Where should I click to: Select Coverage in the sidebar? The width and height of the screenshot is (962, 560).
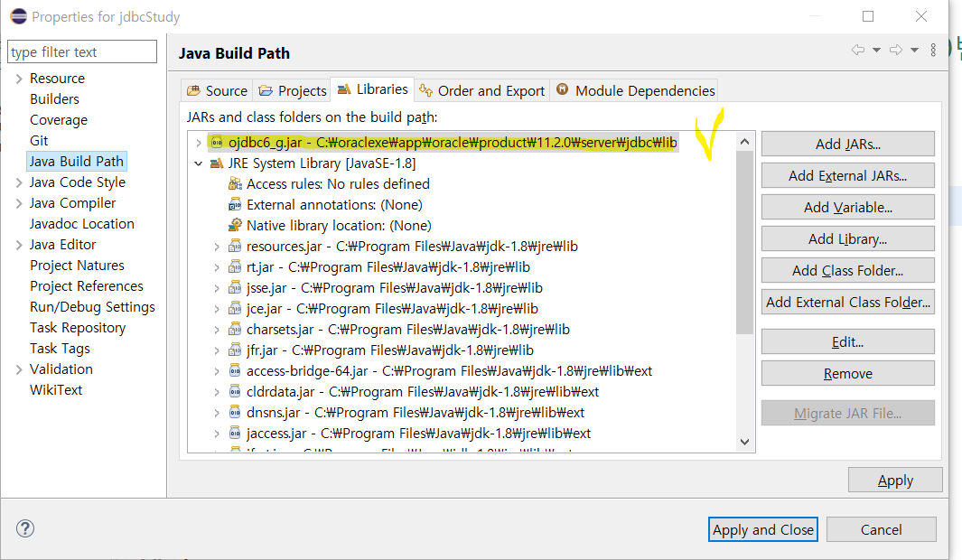59,119
